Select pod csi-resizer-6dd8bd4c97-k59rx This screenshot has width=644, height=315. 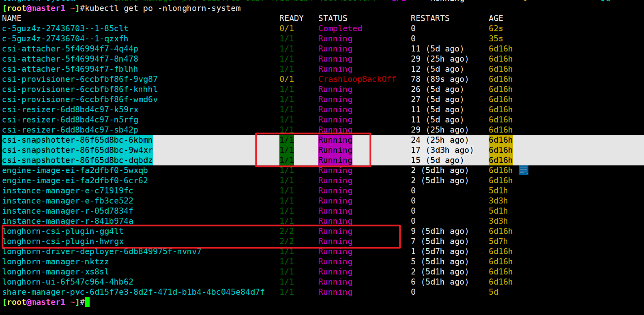pyautogui.click(x=70, y=109)
